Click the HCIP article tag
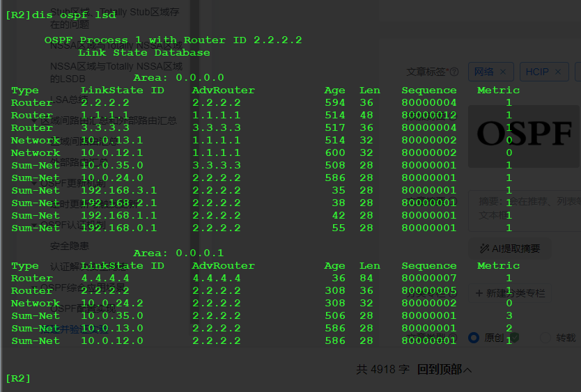This screenshot has height=392, width=581. click(544, 72)
